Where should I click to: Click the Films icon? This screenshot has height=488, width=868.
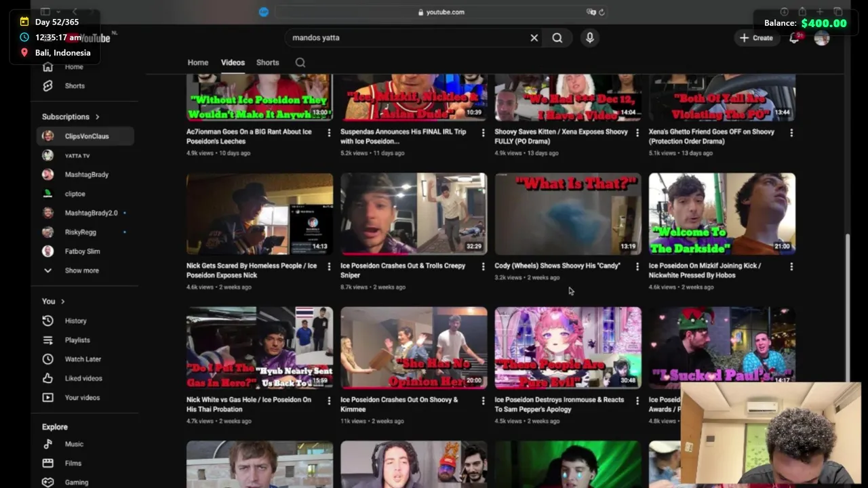pyautogui.click(x=47, y=463)
